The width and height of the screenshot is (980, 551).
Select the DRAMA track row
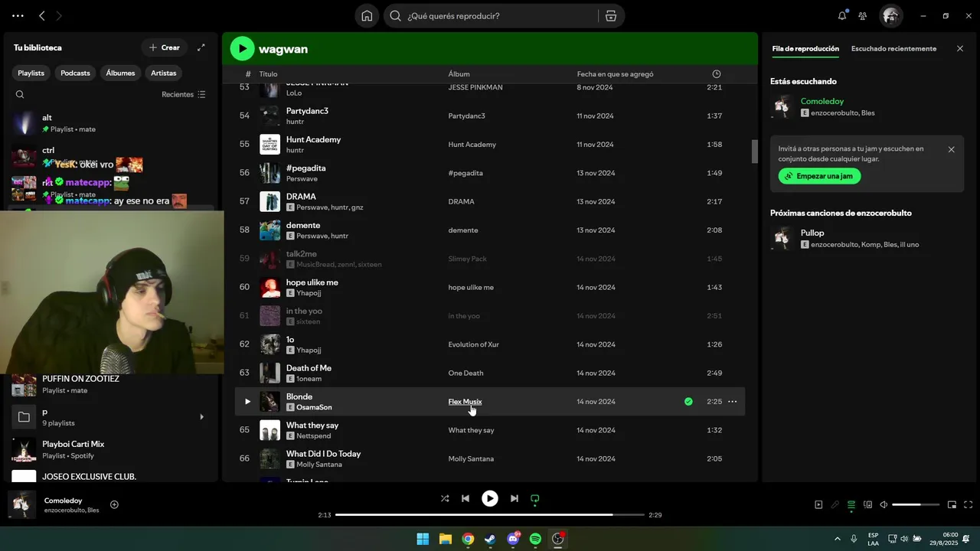[490, 202]
